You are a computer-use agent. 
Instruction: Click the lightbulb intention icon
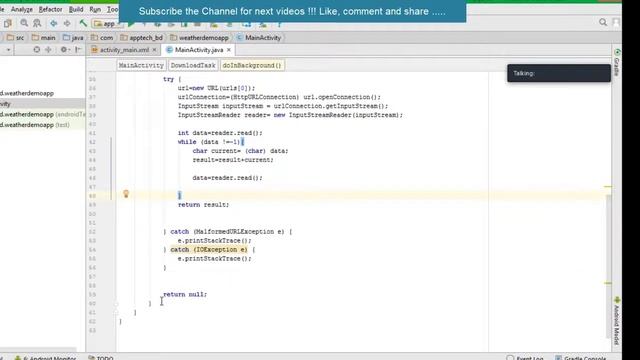(126, 194)
